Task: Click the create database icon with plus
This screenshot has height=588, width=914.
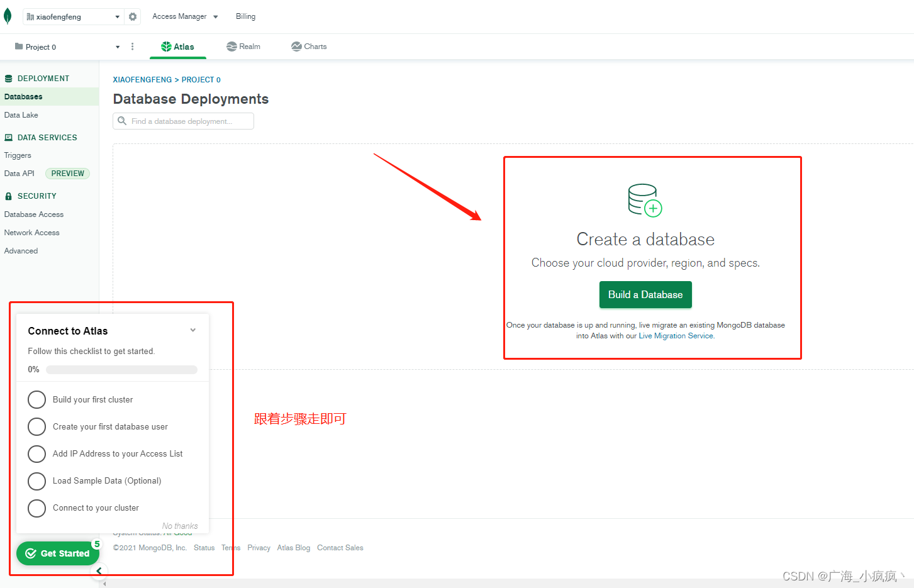Action: coord(645,200)
